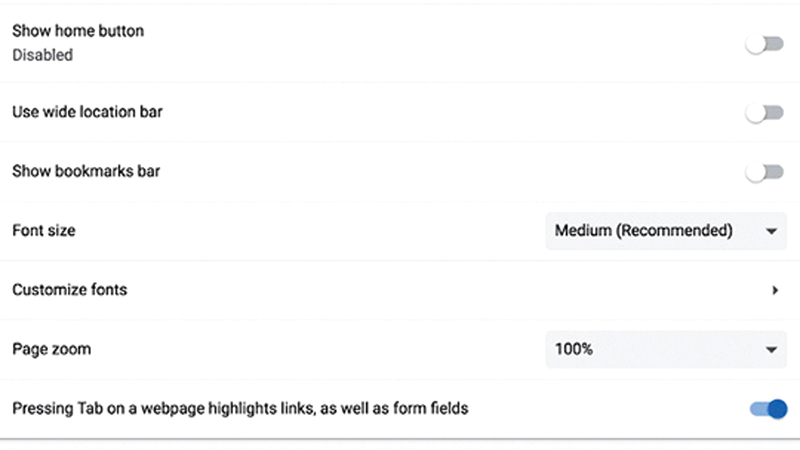Screen dimensions: 800x450
Task: Click the white knob of the home button switch
Action: coord(756,44)
